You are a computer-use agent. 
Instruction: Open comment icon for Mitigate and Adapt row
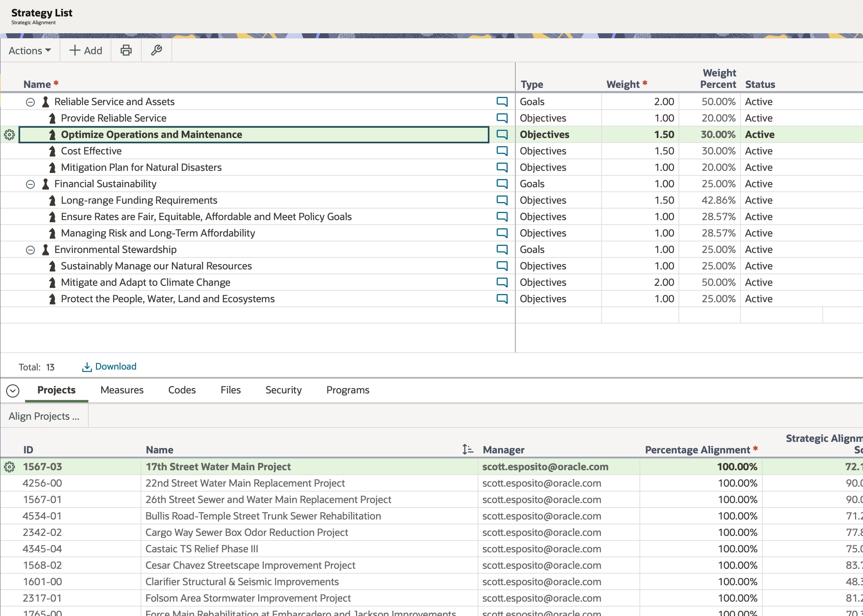point(502,282)
